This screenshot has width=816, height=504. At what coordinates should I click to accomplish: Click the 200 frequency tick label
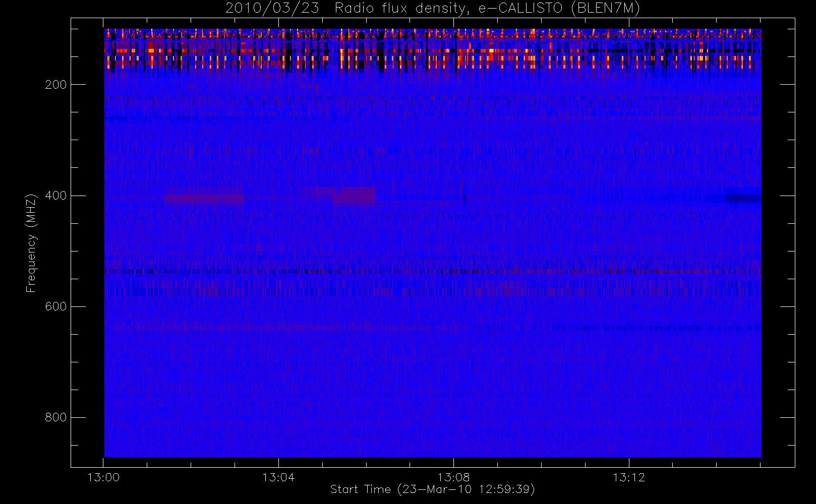point(55,85)
